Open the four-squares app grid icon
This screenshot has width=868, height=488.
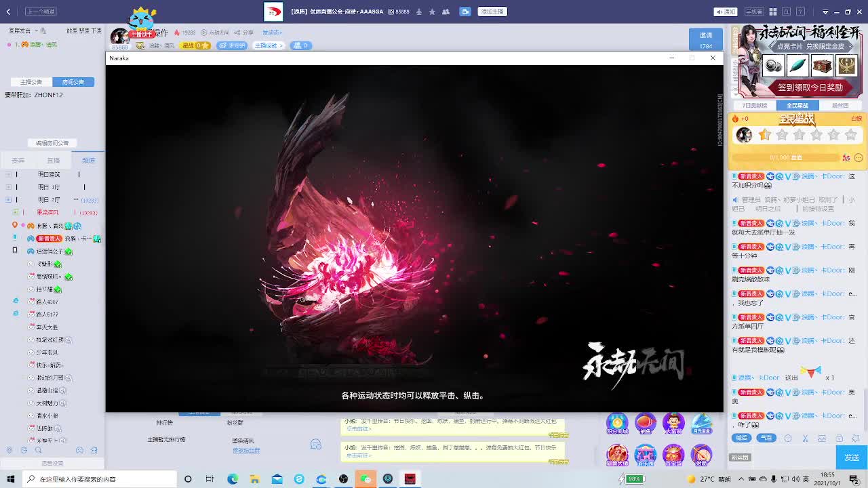tap(772, 12)
